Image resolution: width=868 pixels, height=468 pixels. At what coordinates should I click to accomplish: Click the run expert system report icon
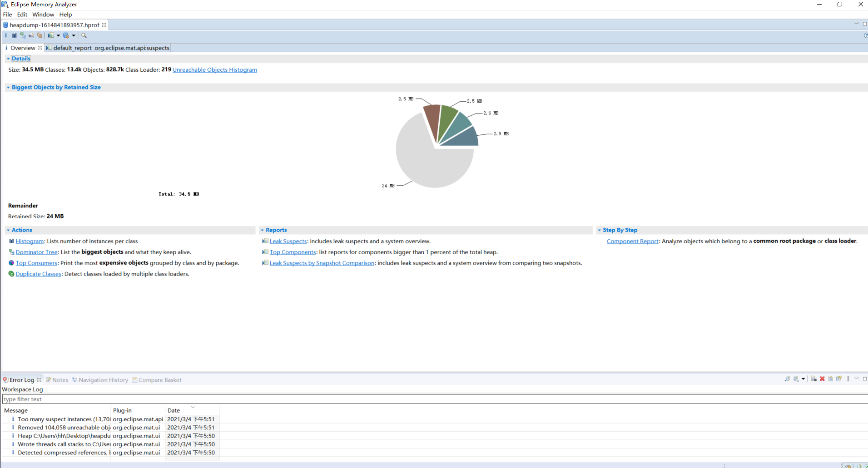click(51, 35)
